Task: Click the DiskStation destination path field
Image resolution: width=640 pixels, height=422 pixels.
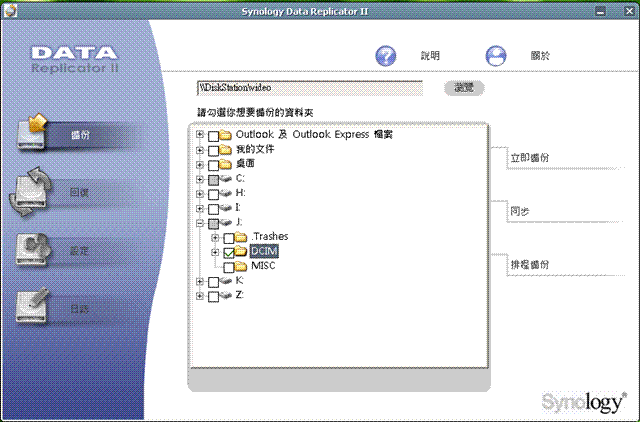Action: coord(310,88)
